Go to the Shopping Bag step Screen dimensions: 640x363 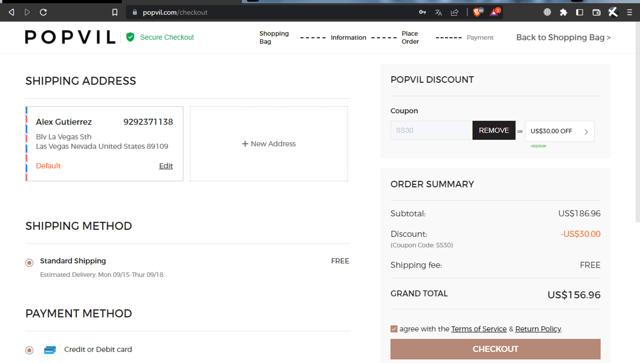tap(274, 37)
